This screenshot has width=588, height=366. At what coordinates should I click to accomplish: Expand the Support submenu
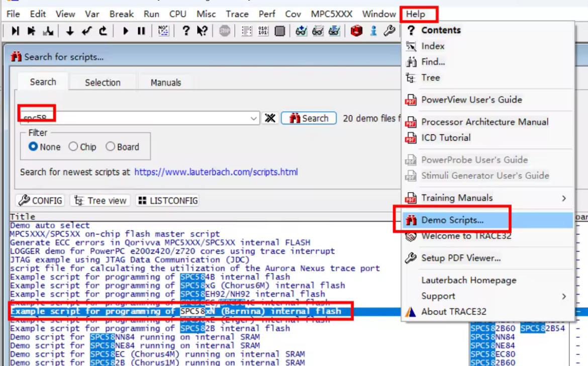pyautogui.click(x=487, y=296)
